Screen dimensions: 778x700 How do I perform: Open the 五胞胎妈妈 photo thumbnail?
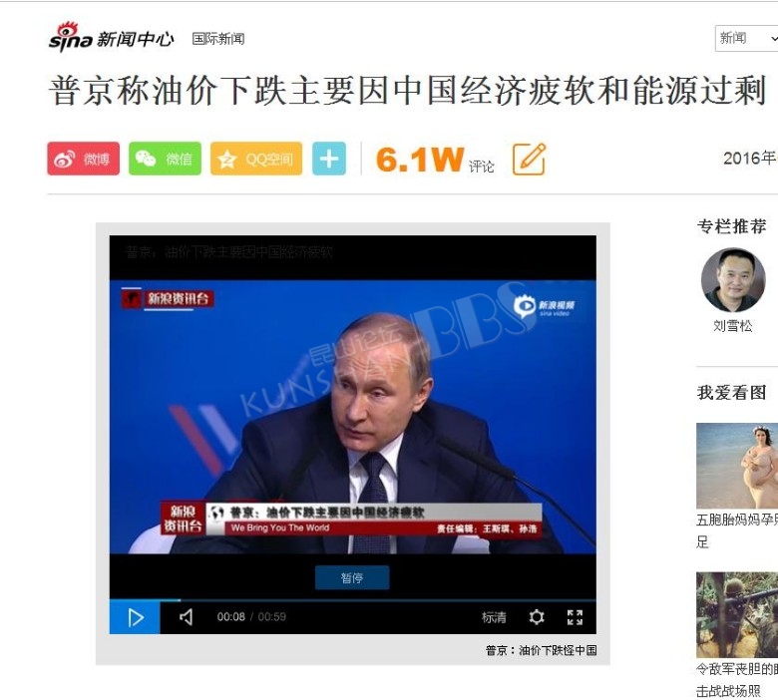click(737, 466)
